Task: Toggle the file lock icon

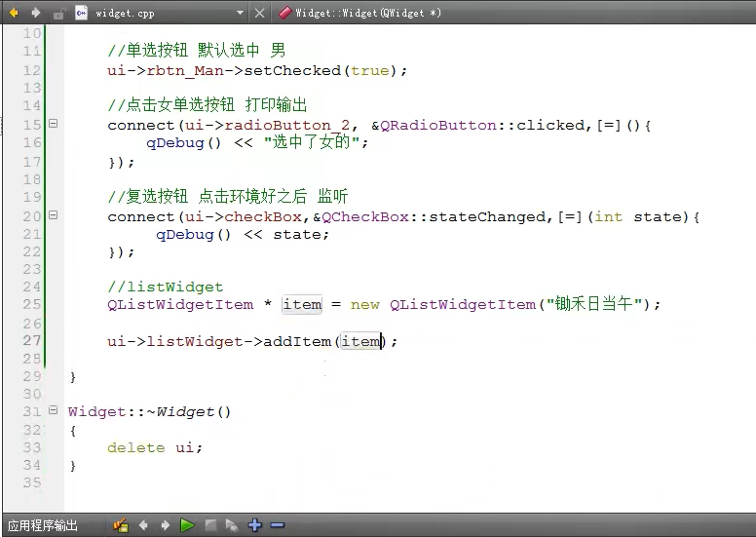Action: pos(58,14)
